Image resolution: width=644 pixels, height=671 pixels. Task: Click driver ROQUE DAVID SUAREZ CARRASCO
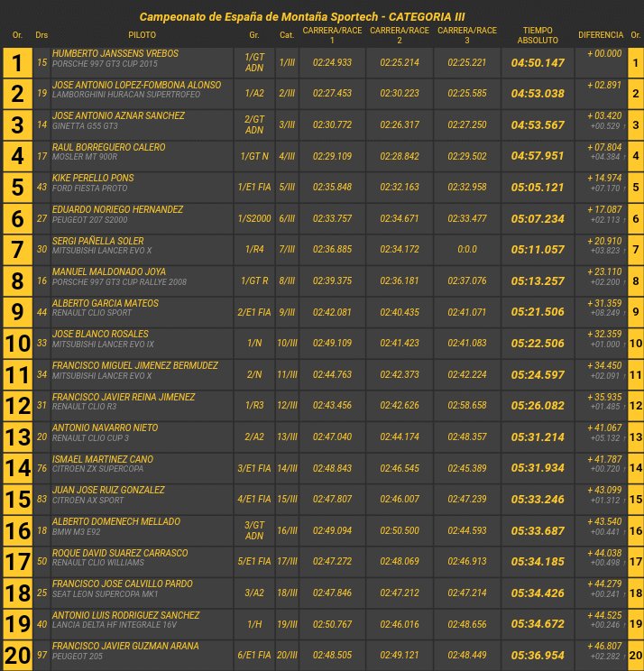[120, 554]
